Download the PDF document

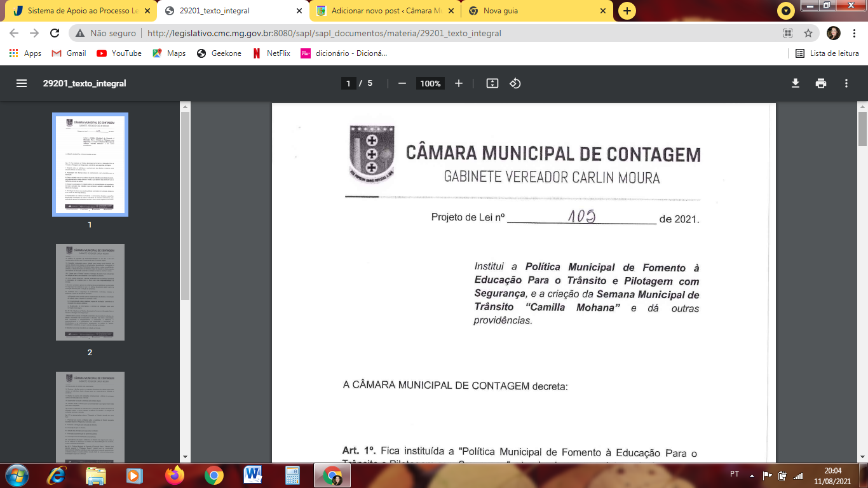point(795,83)
